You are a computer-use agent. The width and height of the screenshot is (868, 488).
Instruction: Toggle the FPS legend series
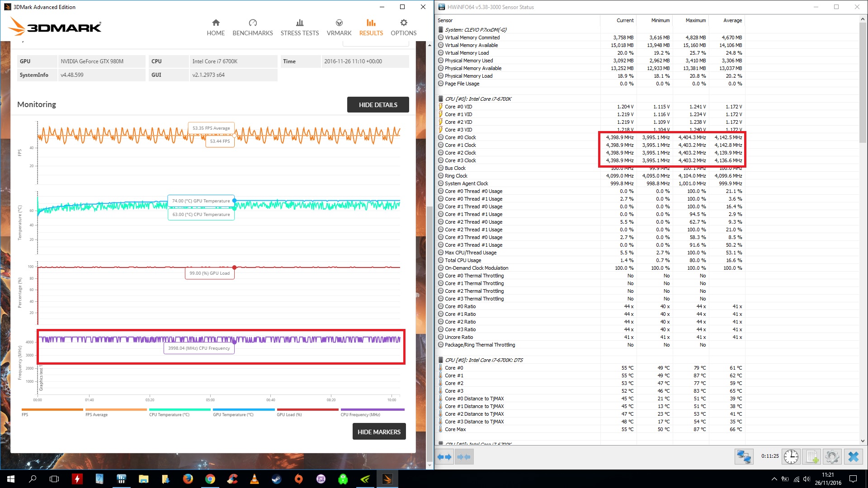52,413
